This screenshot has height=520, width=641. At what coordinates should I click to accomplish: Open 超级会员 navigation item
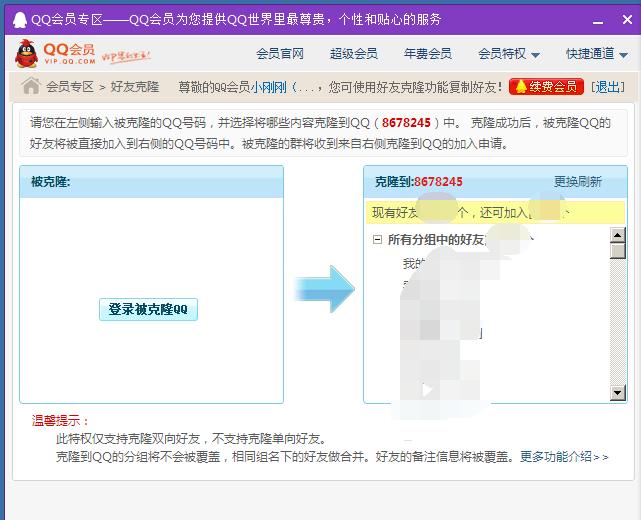[x=354, y=54]
